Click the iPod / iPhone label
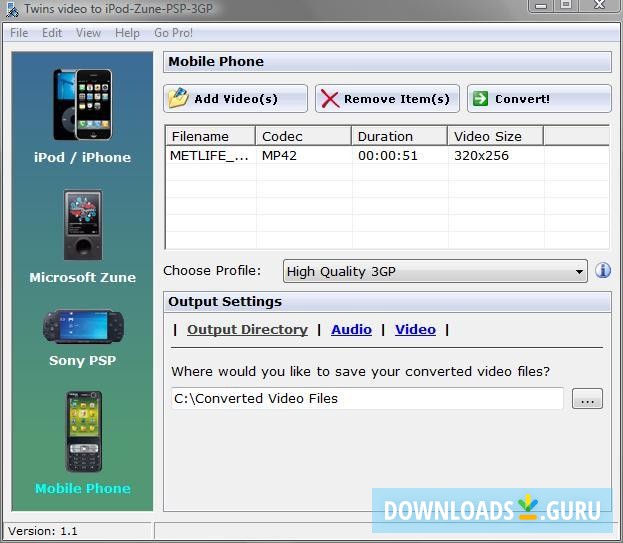The width and height of the screenshot is (623, 543). pyautogui.click(x=82, y=157)
